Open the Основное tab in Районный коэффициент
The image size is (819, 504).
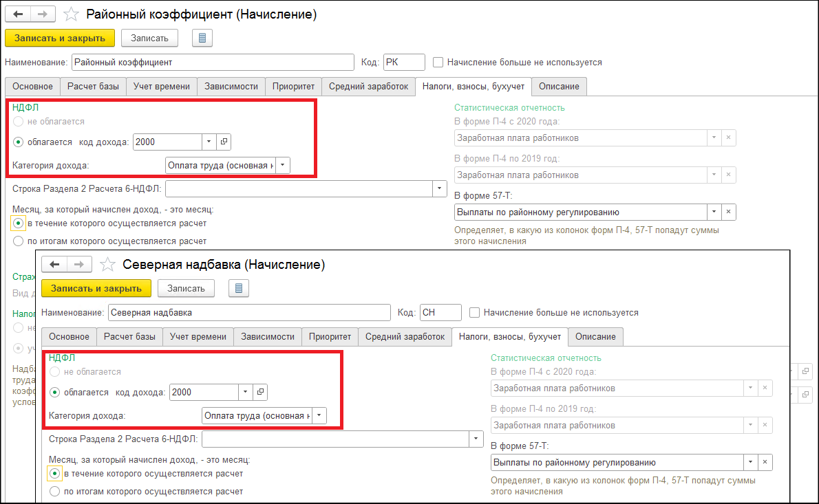tap(32, 87)
